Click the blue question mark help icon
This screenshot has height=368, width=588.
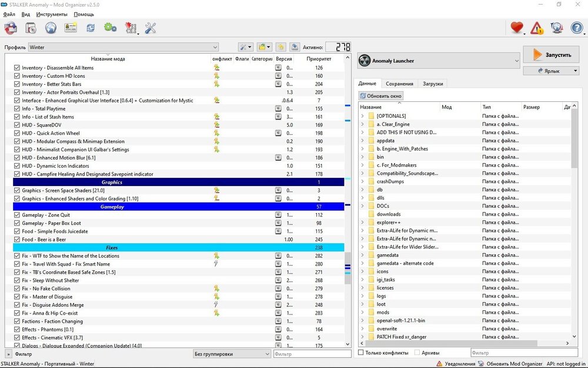[x=576, y=28]
